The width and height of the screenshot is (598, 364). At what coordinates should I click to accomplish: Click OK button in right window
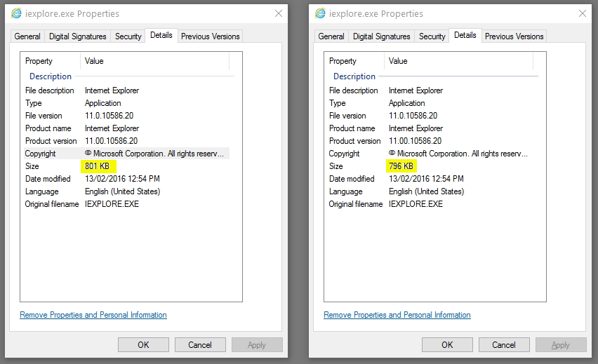447,344
